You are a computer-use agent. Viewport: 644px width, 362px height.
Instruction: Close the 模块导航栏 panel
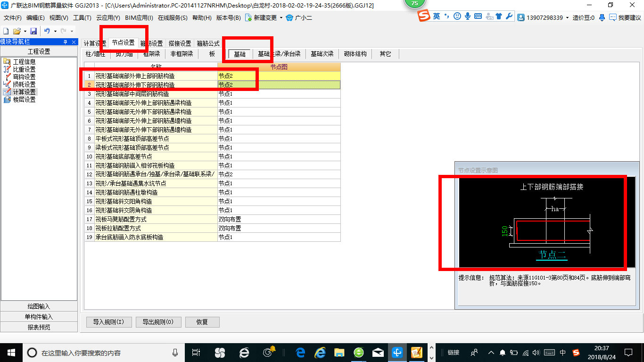click(x=73, y=42)
